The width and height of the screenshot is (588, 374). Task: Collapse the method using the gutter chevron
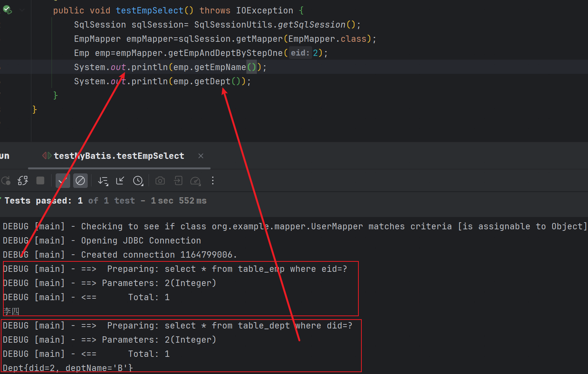click(x=22, y=10)
